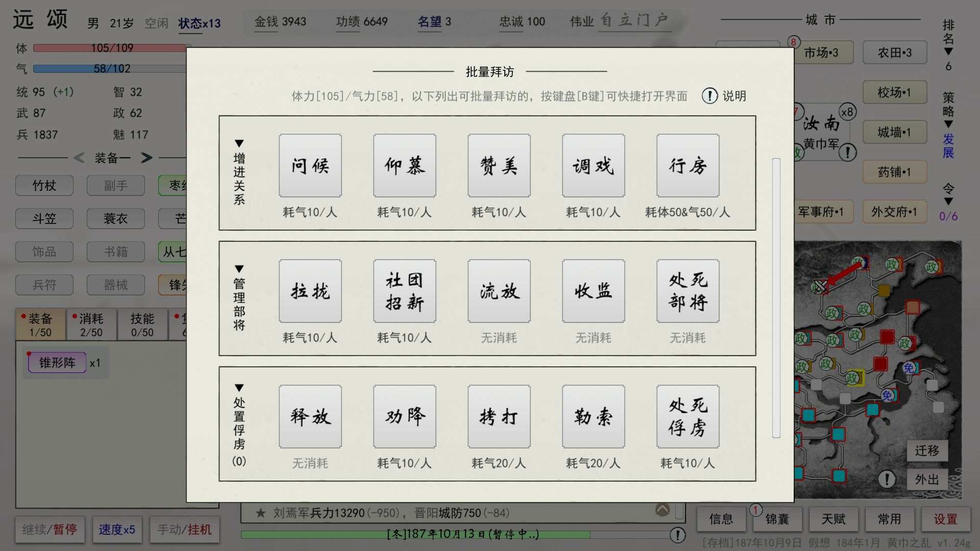The width and height of the screenshot is (980, 551).
Task: Choose the 拉拢 recruit action tile
Action: [x=310, y=291]
